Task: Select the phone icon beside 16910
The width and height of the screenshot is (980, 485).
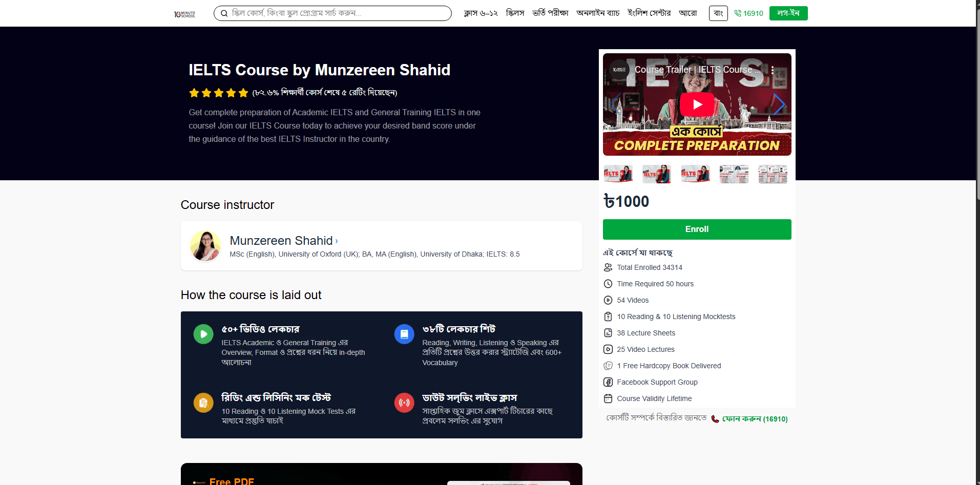Action: [738, 13]
